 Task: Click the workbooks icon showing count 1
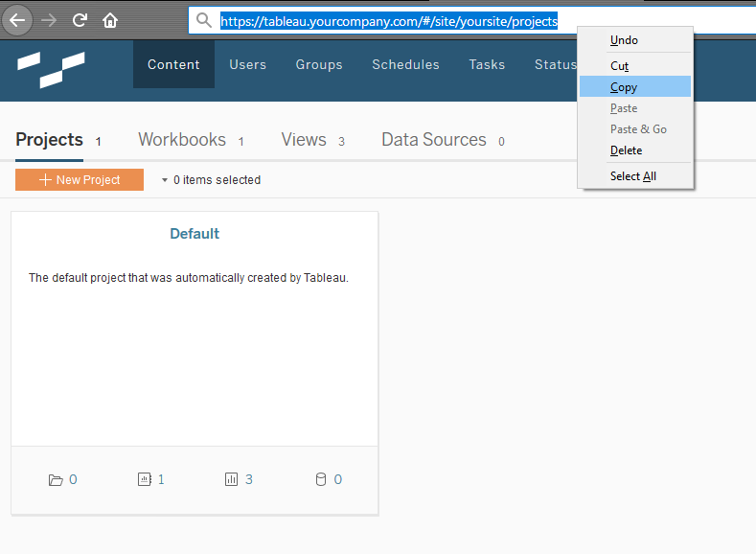point(144,479)
